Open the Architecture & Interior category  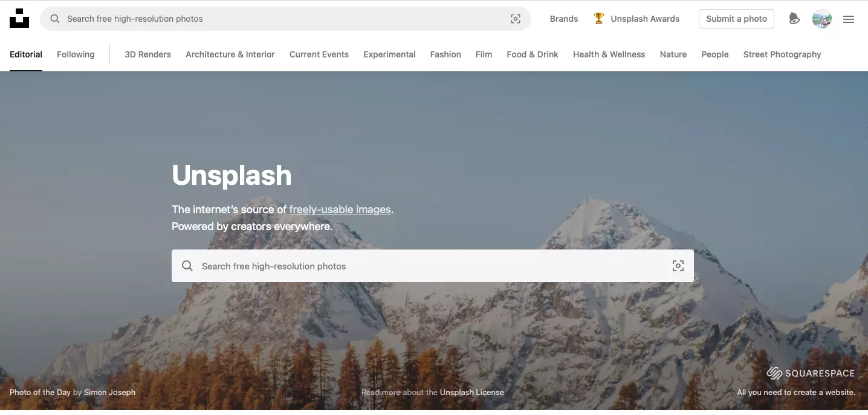[x=230, y=54]
